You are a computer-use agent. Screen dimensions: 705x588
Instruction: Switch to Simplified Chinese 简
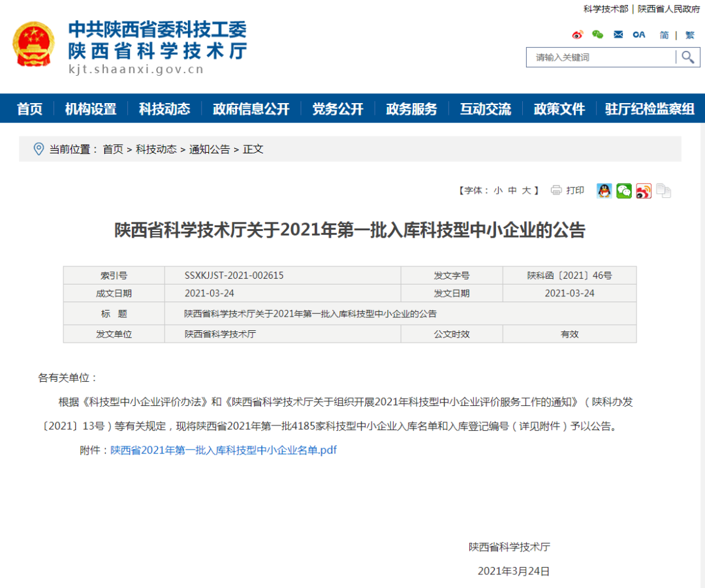[664, 35]
